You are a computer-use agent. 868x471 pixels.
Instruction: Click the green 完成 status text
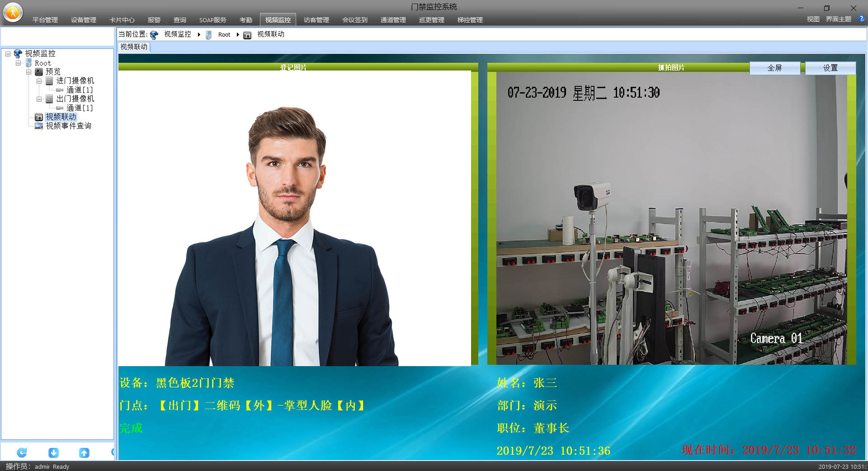(131, 428)
